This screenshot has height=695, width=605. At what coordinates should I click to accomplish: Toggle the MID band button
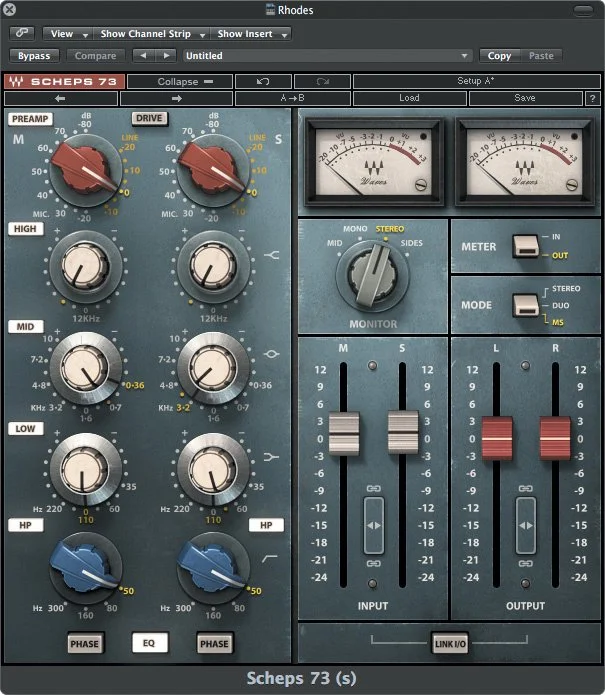click(25, 327)
